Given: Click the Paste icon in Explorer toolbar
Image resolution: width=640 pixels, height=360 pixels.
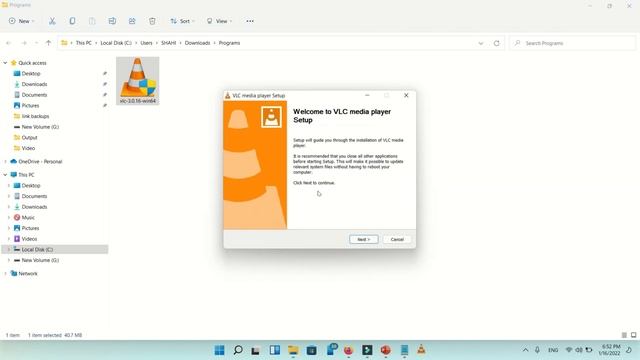Looking at the screenshot, I should [92, 21].
